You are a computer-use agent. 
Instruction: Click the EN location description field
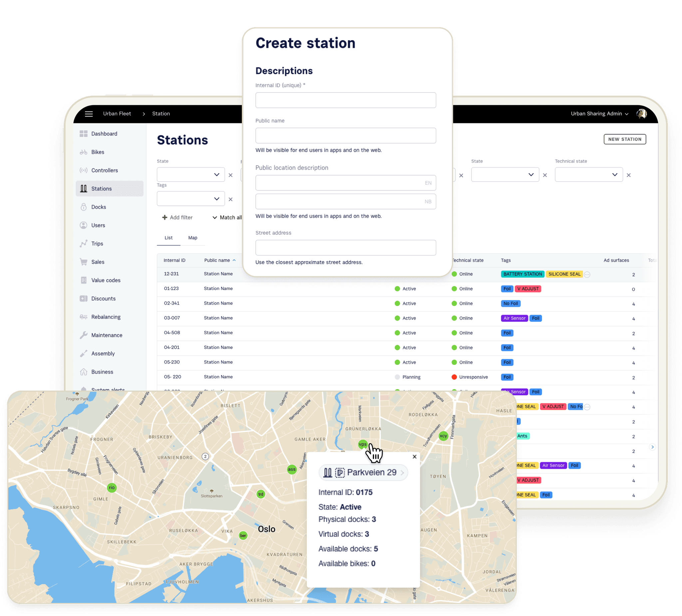(x=345, y=183)
